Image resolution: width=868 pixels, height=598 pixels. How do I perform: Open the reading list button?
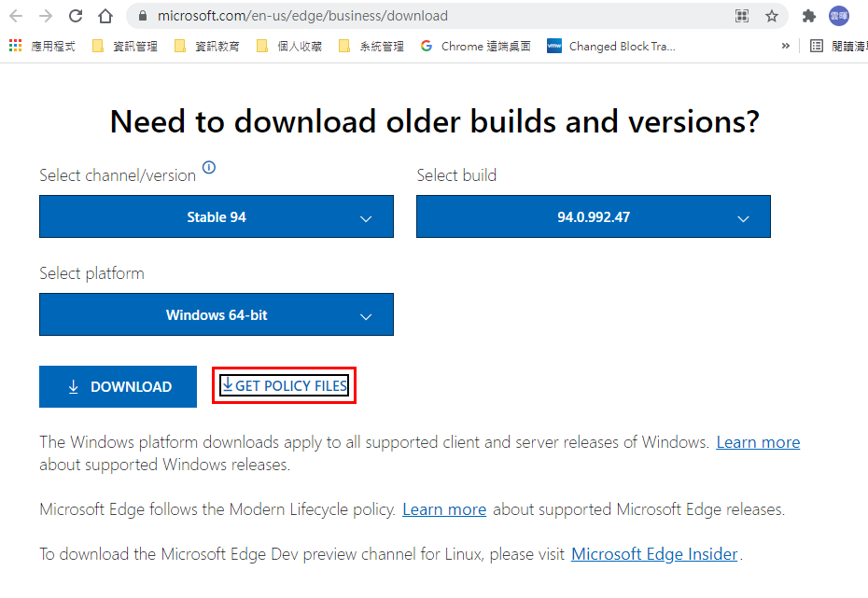(x=838, y=46)
